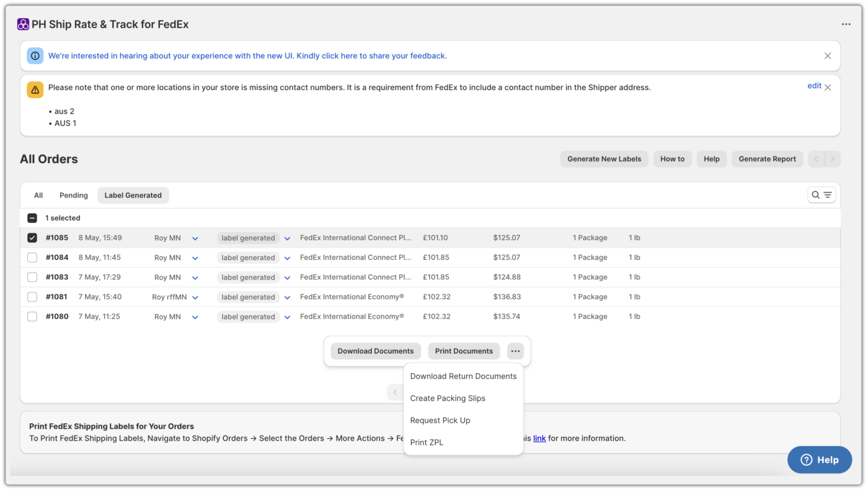This screenshot has width=868, height=489.
Task: Switch to the All tab
Action: 38,195
